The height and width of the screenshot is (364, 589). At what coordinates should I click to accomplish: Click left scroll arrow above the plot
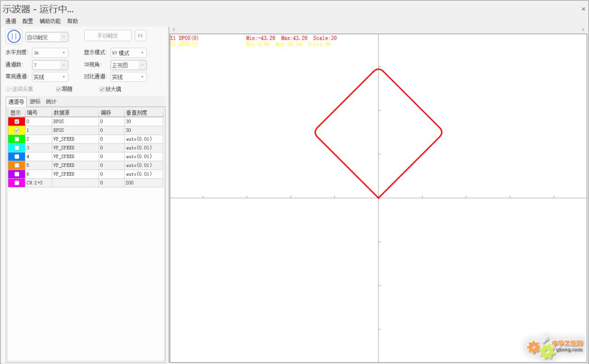click(x=173, y=29)
